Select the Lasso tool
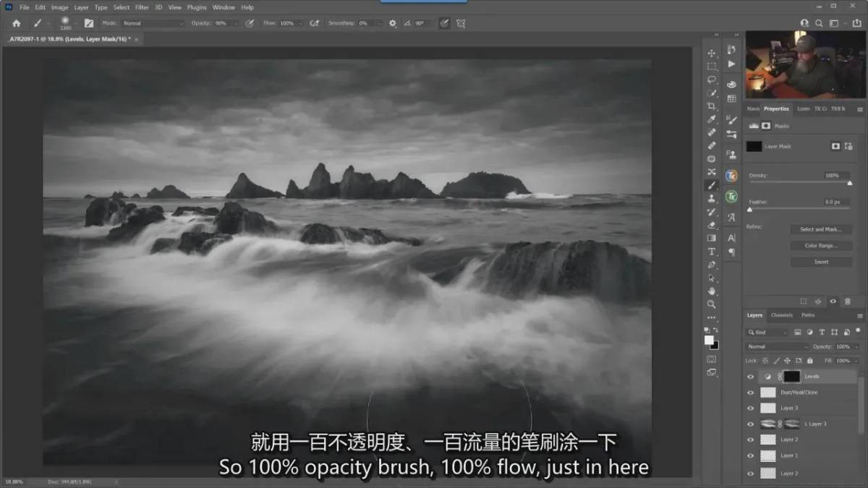 [712, 80]
